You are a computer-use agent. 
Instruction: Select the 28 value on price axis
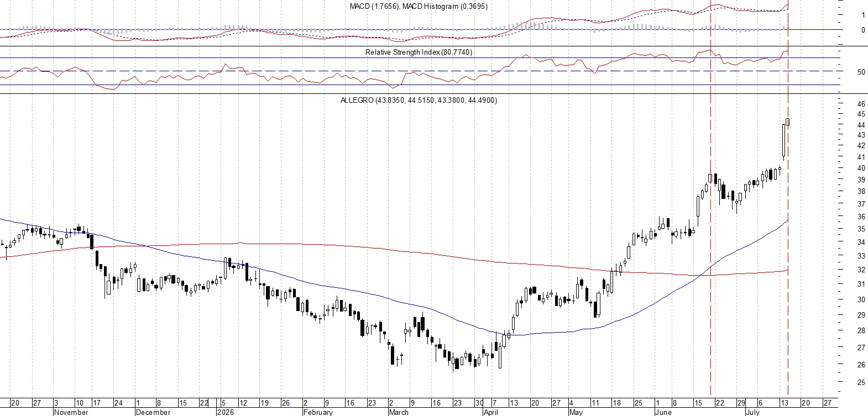(x=861, y=330)
